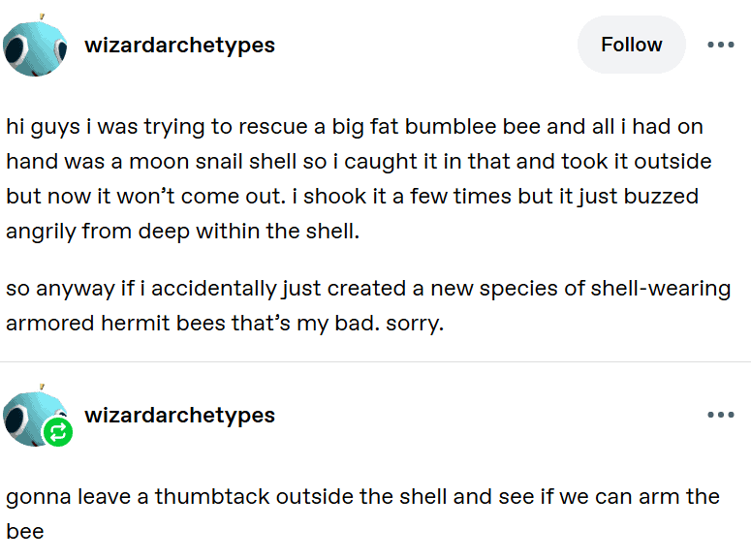Open the top wizardarchetypes avatar
Viewport: 751px width, 560px height.
coord(35,46)
